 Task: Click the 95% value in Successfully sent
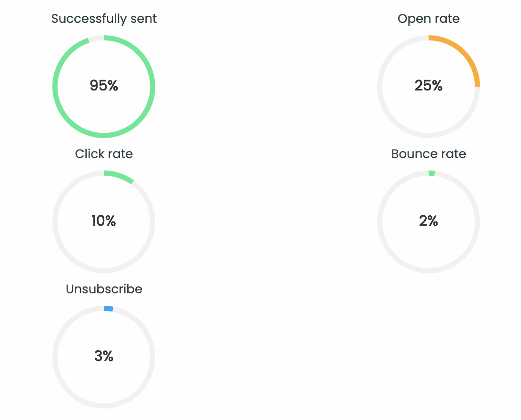tap(104, 86)
